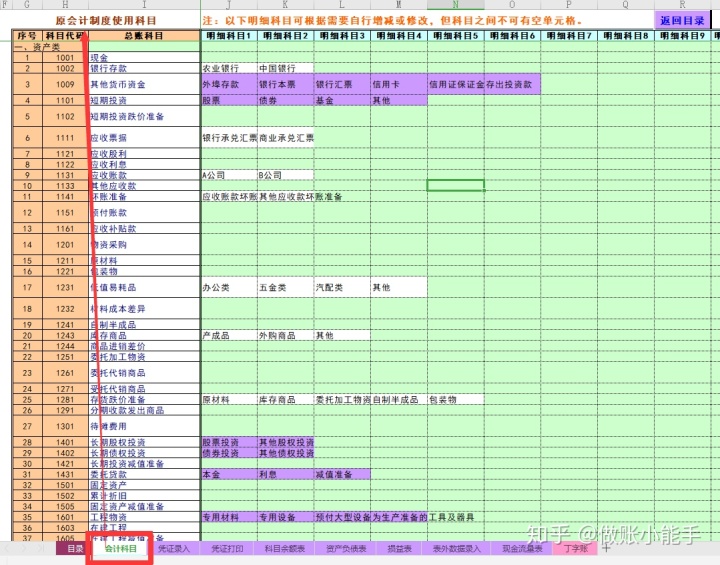The image size is (720, 565).
Task: Select the 减值准备 cell
Action: [342, 474]
